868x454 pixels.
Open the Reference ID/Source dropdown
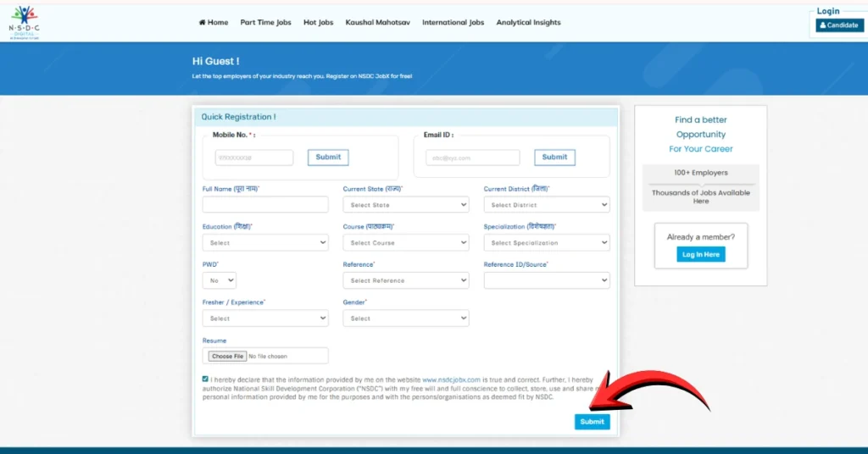547,280
